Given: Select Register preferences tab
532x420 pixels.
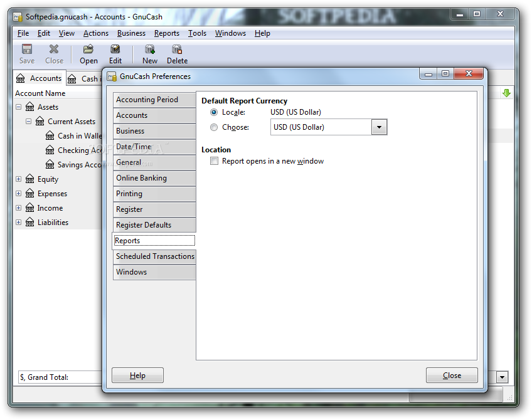Looking at the screenshot, I should [154, 209].
